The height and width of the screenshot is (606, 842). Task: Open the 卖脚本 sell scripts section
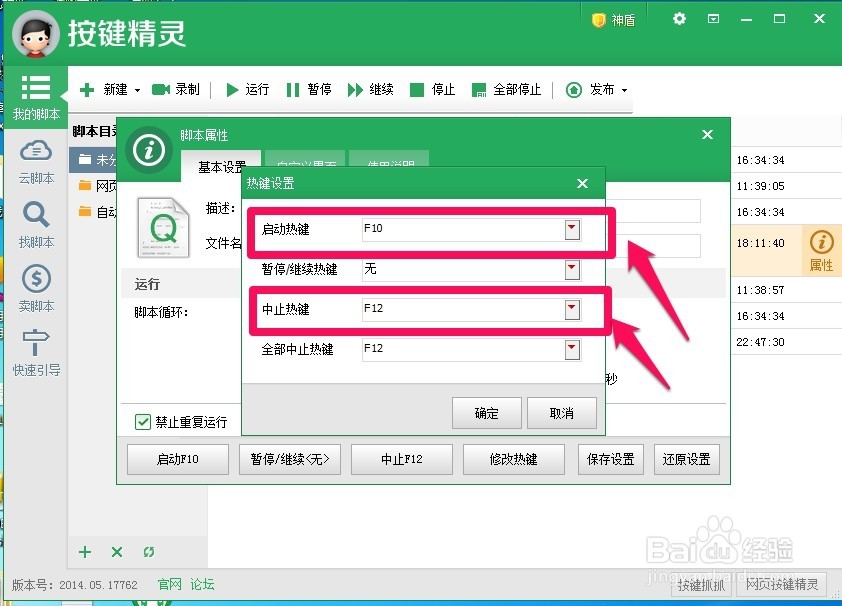36,289
